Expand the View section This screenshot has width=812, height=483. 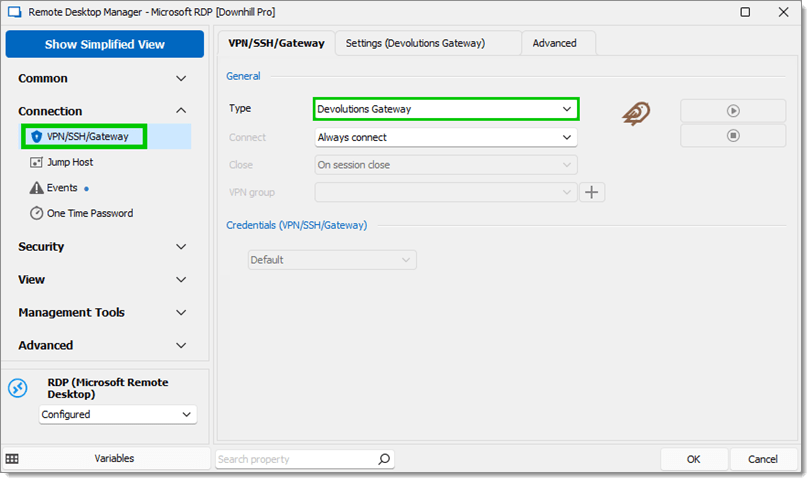[102, 280]
